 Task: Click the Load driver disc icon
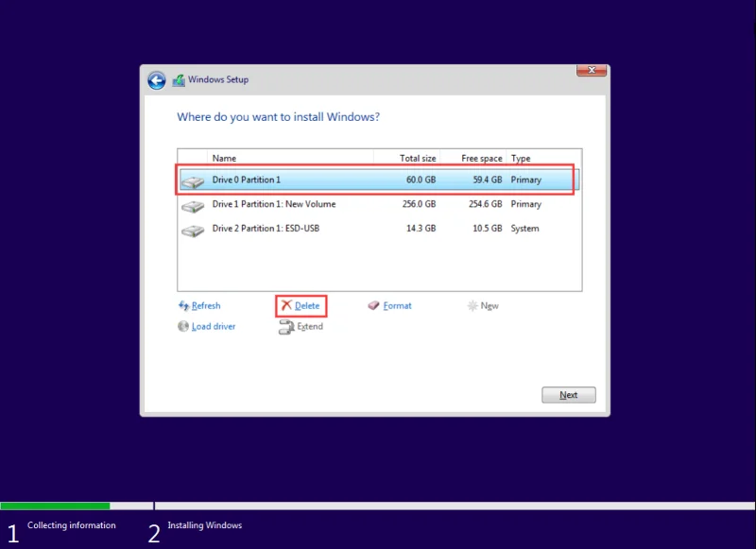coord(183,326)
